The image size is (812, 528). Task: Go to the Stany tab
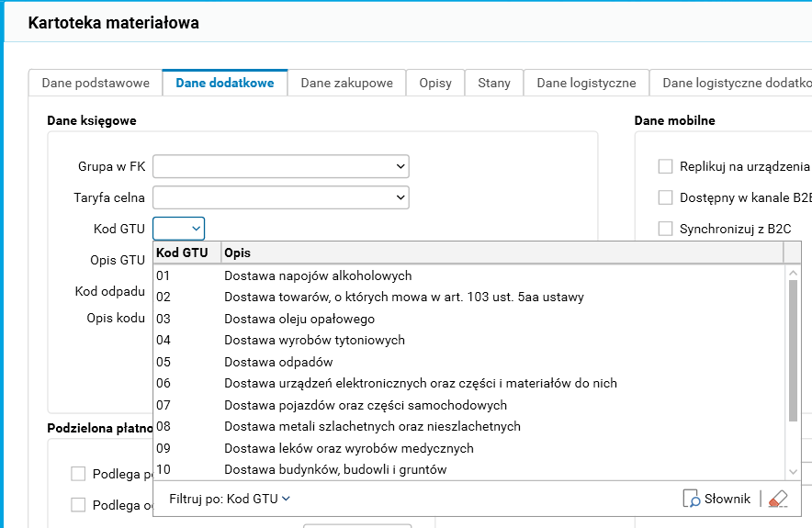pos(494,83)
